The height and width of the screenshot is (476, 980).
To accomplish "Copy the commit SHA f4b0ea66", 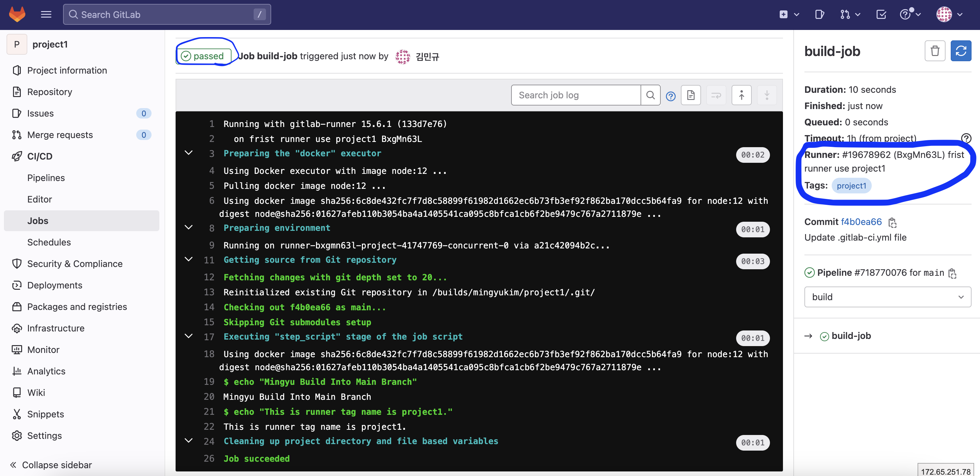I will coord(892,222).
